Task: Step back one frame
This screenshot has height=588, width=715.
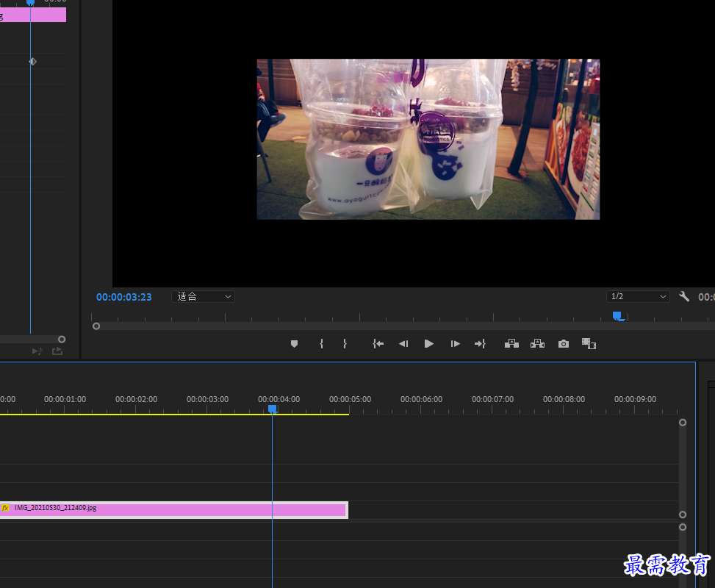Action: [x=403, y=344]
